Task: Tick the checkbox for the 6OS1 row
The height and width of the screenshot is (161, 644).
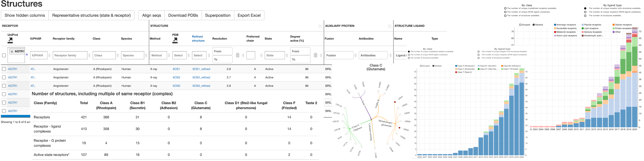Action: (4, 69)
